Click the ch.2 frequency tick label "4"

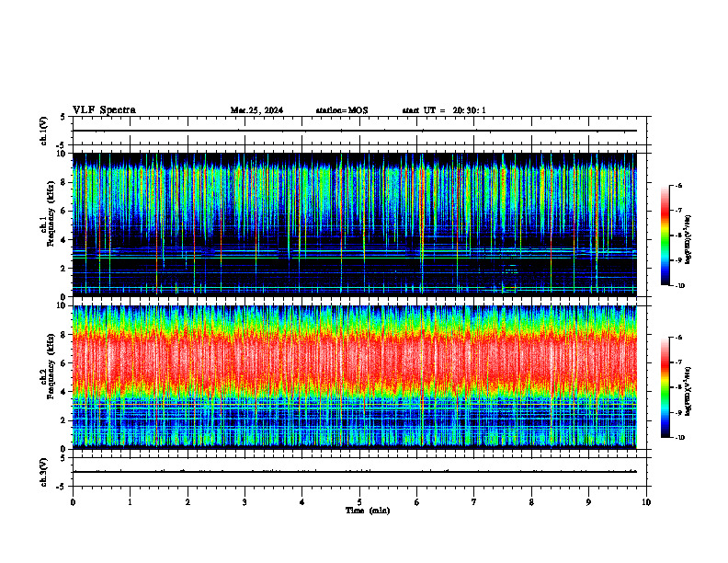pyautogui.click(x=64, y=392)
